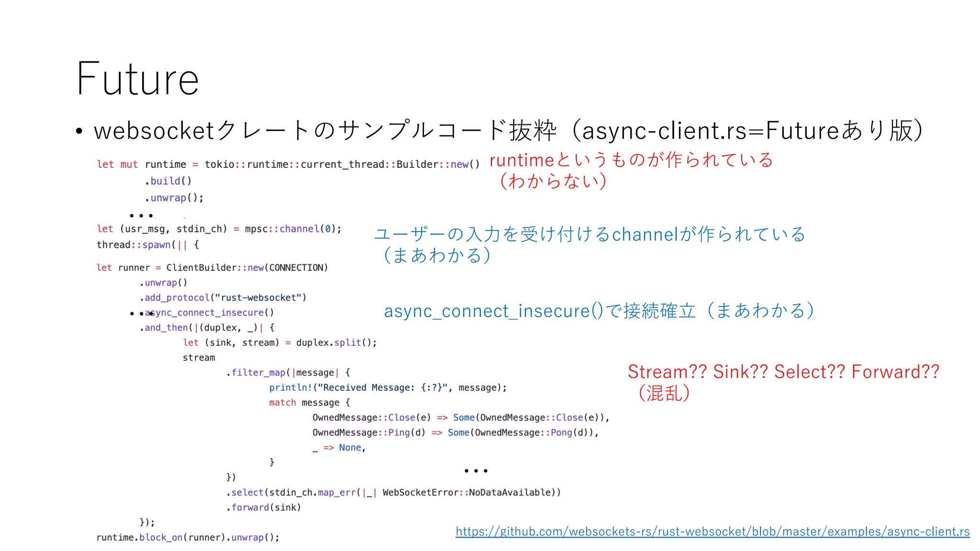Click the 'let mut runtime' code line
This screenshot has height=551, width=980.
pyautogui.click(x=288, y=165)
